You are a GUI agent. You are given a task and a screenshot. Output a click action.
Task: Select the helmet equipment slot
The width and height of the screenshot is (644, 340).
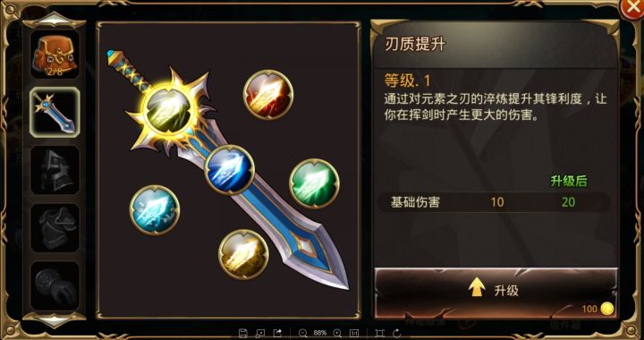55,170
